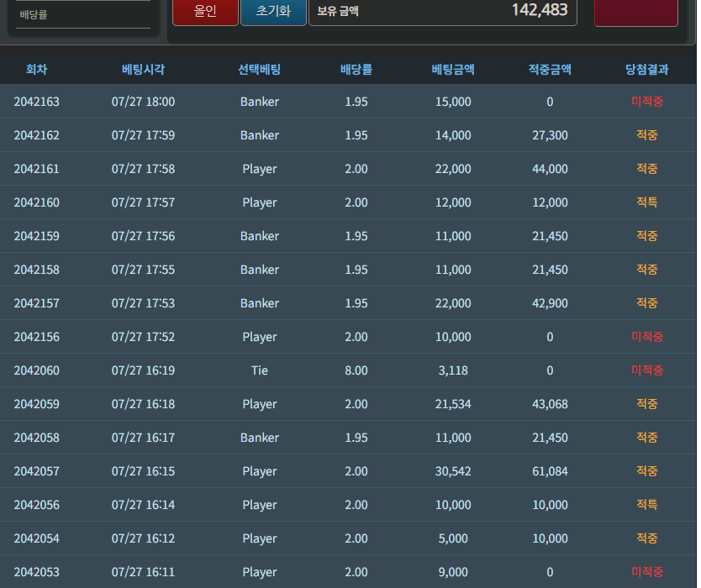Click round number 2042057
Viewport: 701px width, 588px height.
[x=37, y=471]
